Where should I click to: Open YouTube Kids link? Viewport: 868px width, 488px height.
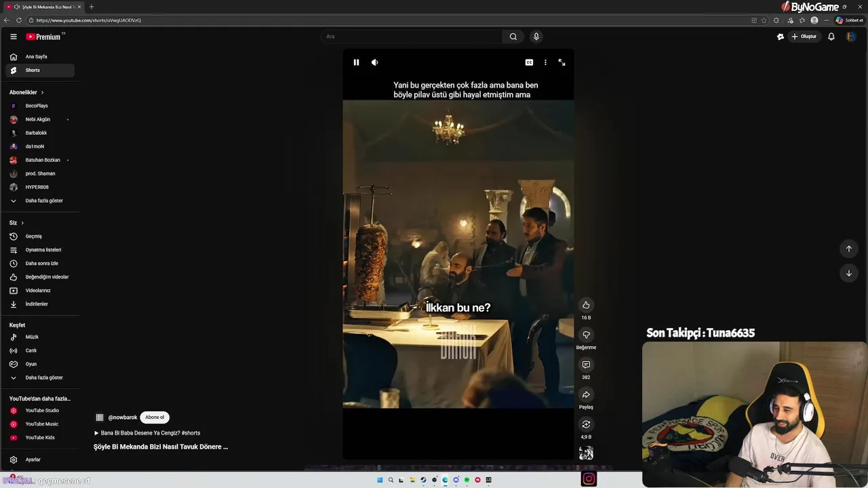coord(40,438)
